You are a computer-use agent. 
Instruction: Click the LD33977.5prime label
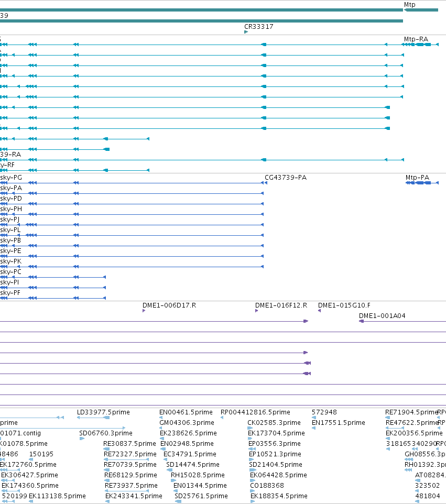(x=104, y=412)
